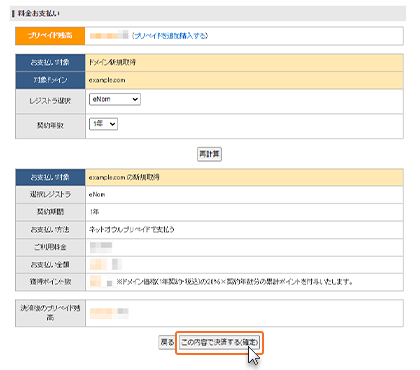Select the ネットオウルプリペイドで支払う payment method text
The width and height of the screenshot is (420, 370).
(132, 229)
